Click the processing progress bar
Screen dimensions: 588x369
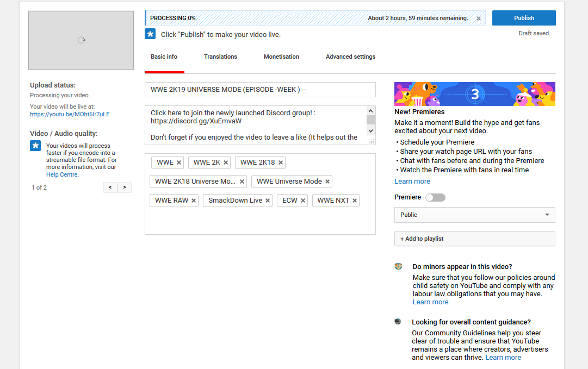pyautogui.click(x=315, y=18)
